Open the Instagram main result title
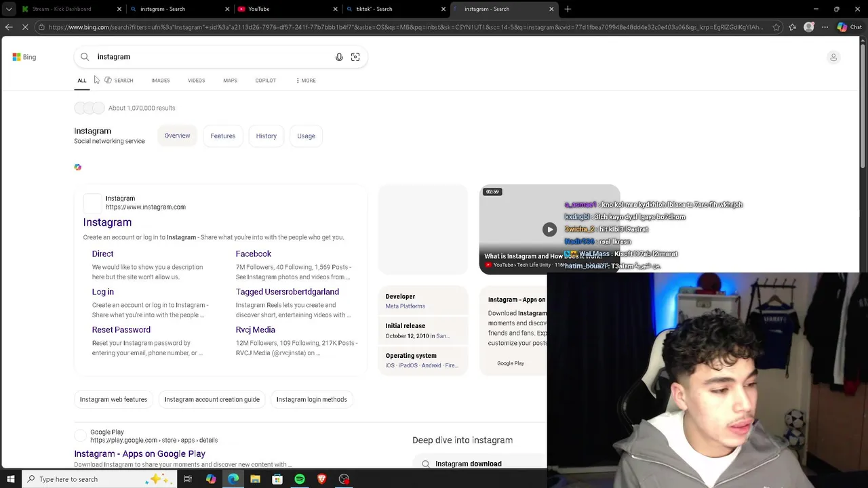This screenshot has width=868, height=488. [107, 222]
